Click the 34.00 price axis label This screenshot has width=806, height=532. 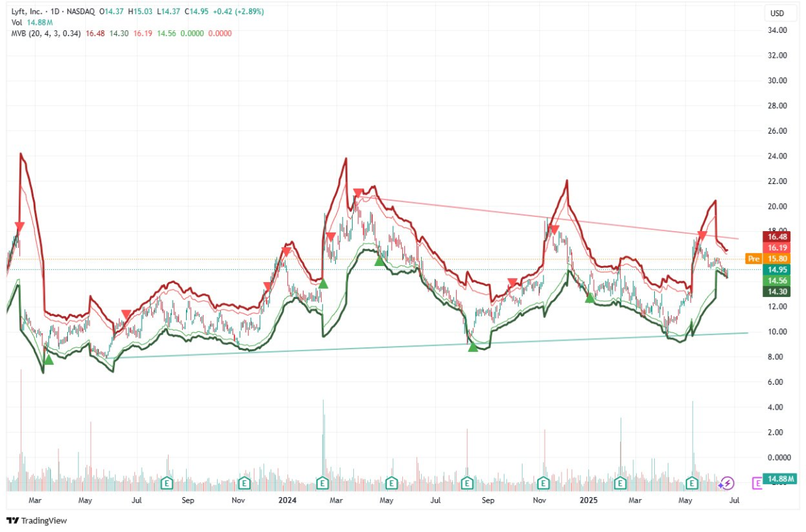(777, 30)
